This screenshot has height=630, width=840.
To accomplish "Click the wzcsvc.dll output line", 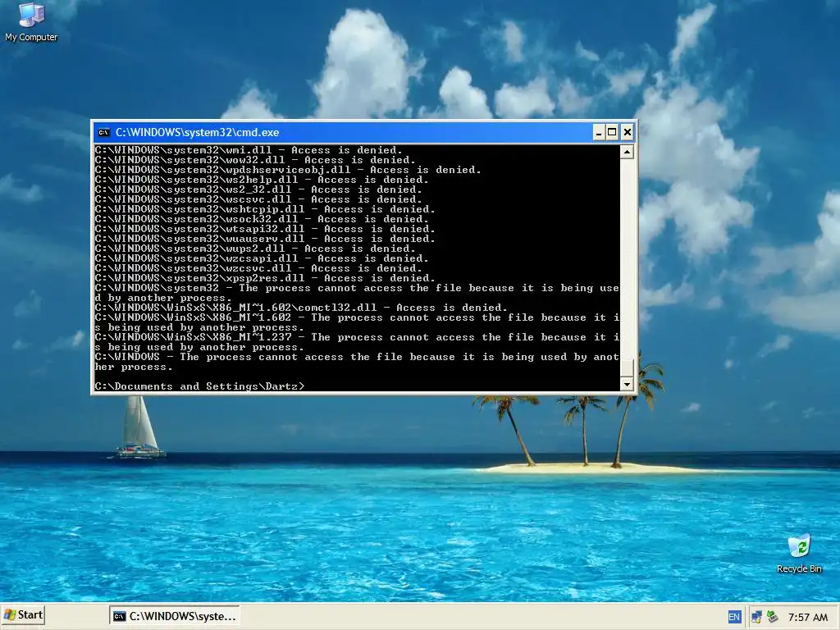I will [258, 268].
